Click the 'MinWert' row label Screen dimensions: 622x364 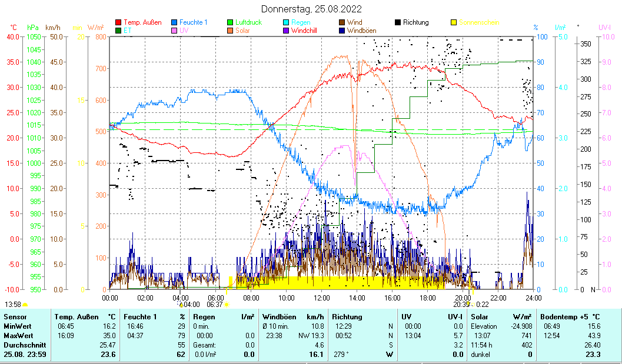point(17,326)
